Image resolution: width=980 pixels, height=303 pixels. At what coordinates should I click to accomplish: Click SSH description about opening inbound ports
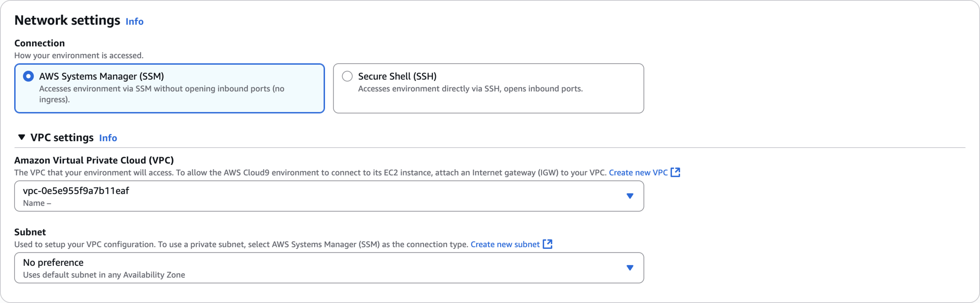pos(470,89)
